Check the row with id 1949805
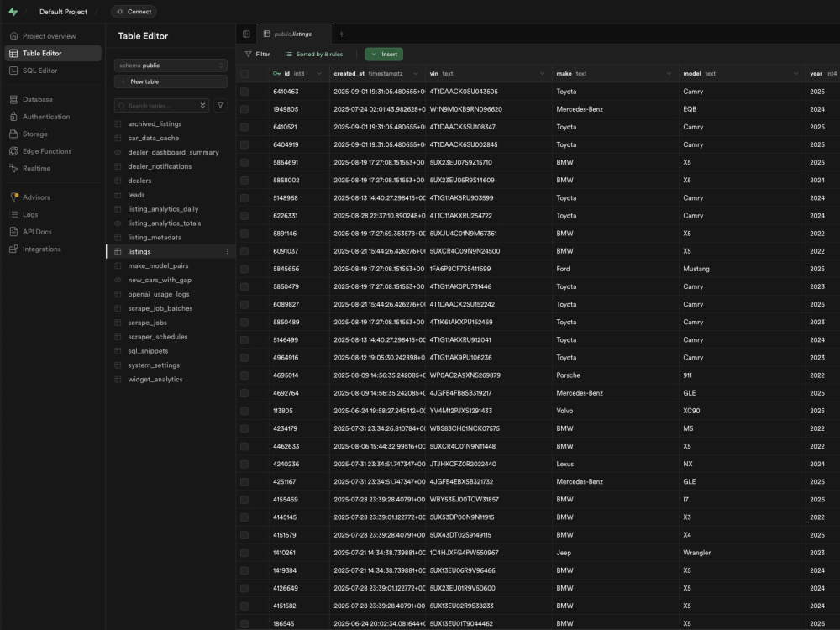840x630 pixels. click(244, 109)
